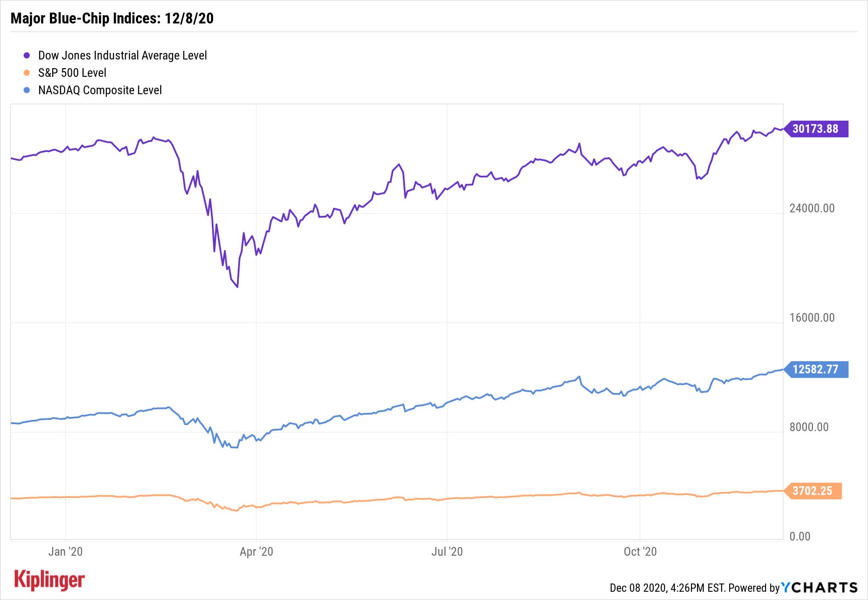
Task: Click the orange S&P 500 legend dot
Action: point(27,73)
